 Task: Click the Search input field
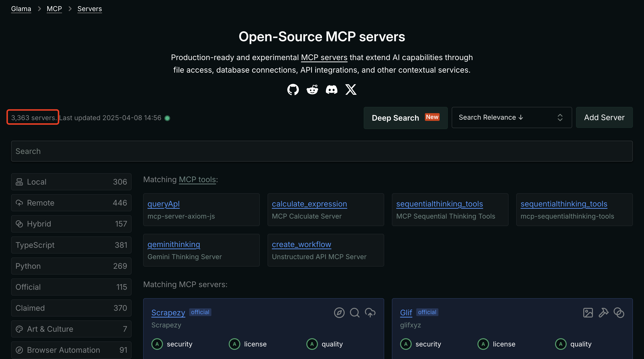click(322, 151)
